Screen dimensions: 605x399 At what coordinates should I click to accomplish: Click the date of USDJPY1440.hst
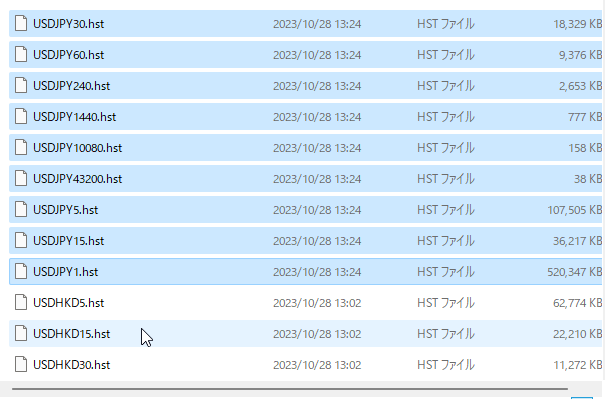point(317,117)
